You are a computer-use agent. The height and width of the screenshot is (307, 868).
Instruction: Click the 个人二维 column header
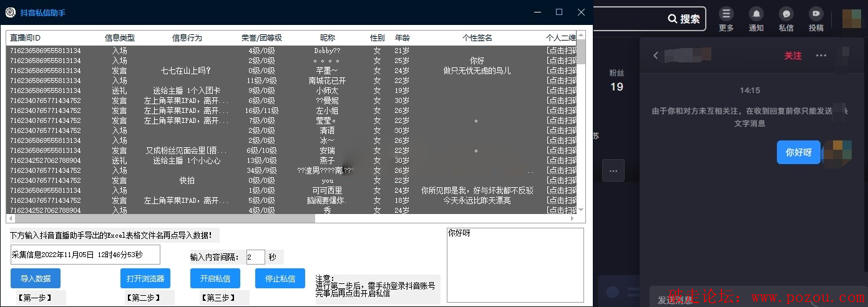[560, 38]
